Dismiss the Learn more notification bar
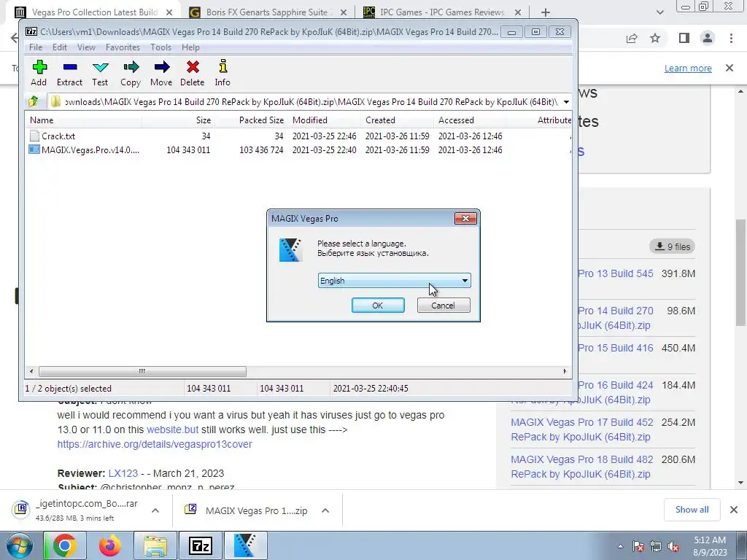Viewport: 747px width, 560px height. pos(729,68)
